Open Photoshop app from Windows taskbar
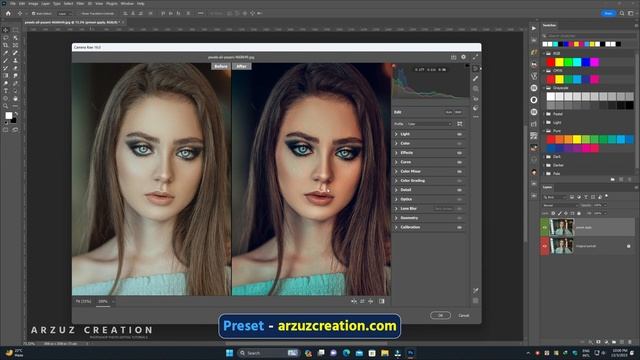 coord(411,353)
